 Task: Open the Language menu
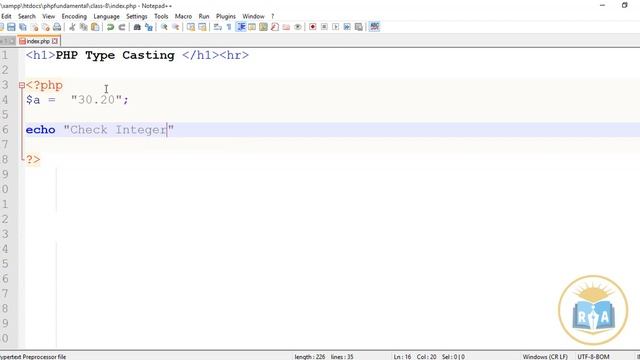tap(107, 16)
